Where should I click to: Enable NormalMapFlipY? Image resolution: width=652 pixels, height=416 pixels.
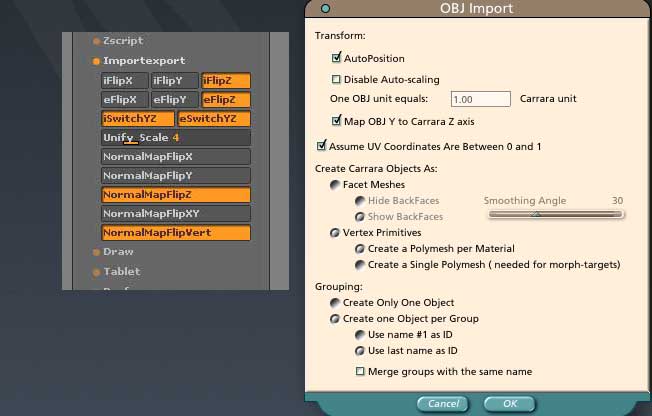(176, 176)
